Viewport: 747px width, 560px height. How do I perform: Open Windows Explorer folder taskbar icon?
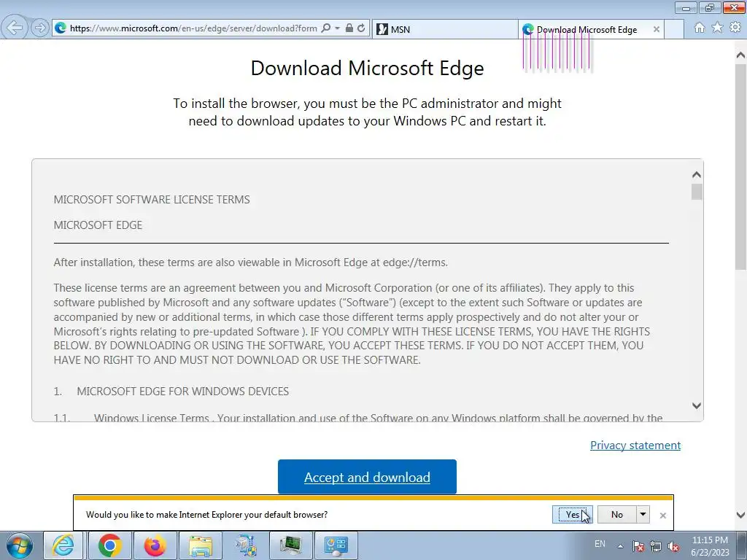click(x=201, y=545)
